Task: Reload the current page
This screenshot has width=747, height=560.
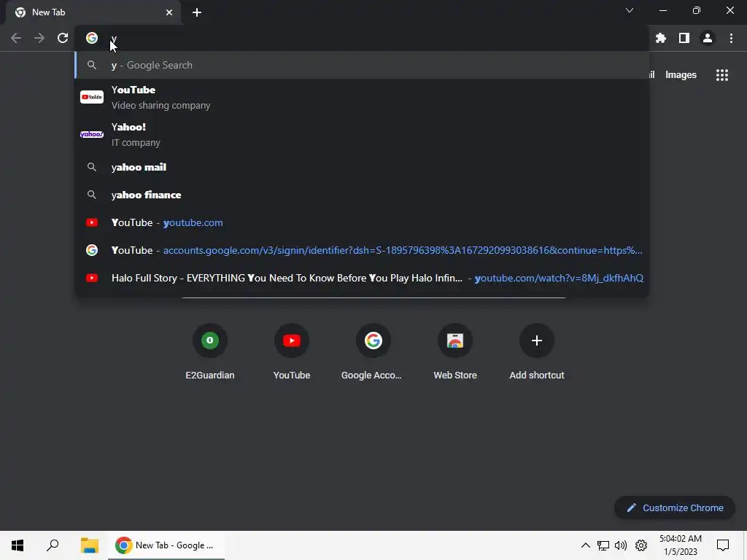Action: coord(63,38)
